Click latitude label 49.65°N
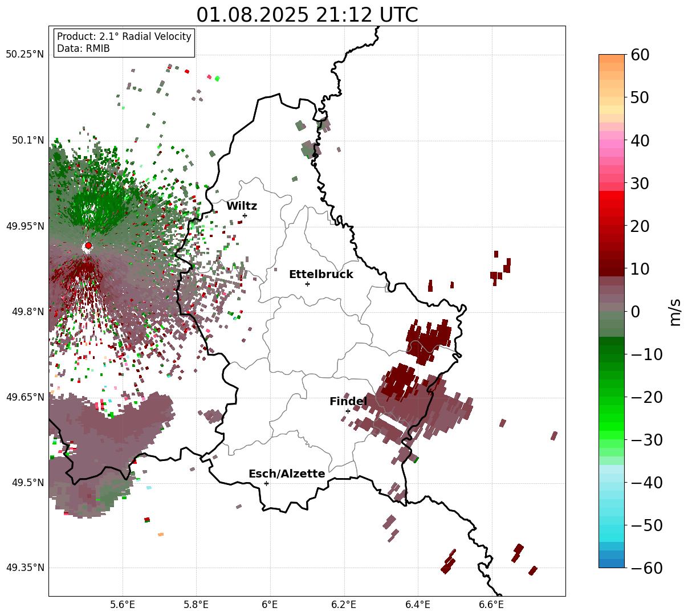This screenshot has width=688, height=616. 25,397
